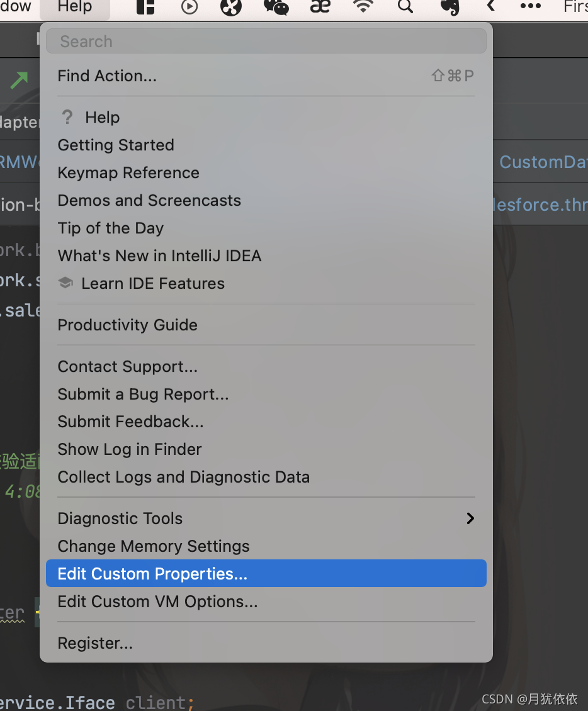Click the Help menu in menu bar
588x711 pixels.
[74, 7]
